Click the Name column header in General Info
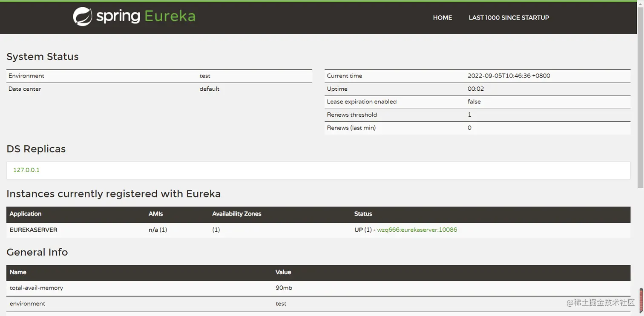 (x=18, y=272)
